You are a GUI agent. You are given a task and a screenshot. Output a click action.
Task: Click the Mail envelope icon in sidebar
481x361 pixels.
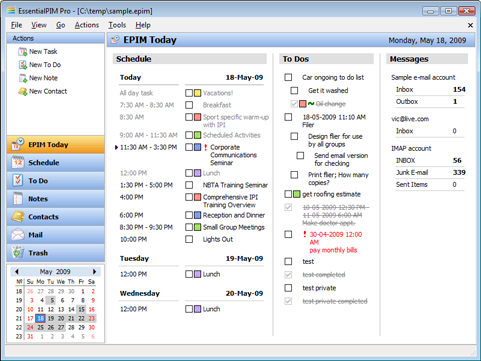coord(18,235)
